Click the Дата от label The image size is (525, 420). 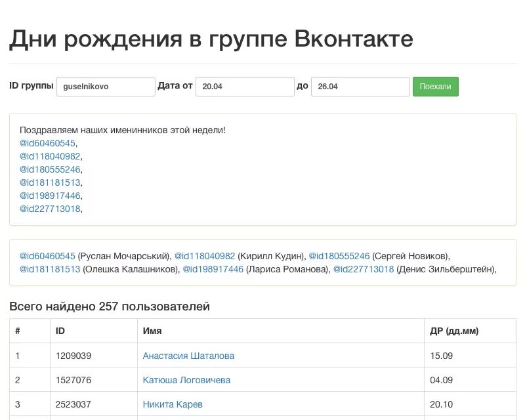coord(175,86)
